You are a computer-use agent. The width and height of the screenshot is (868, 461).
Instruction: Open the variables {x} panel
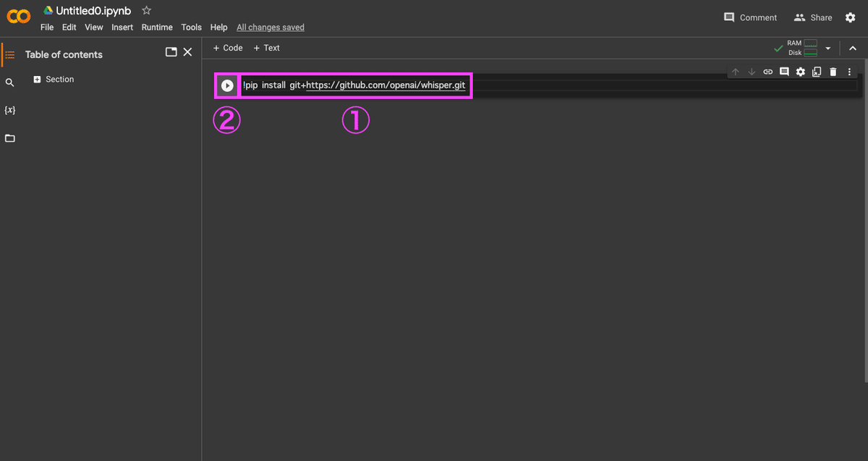pos(10,110)
